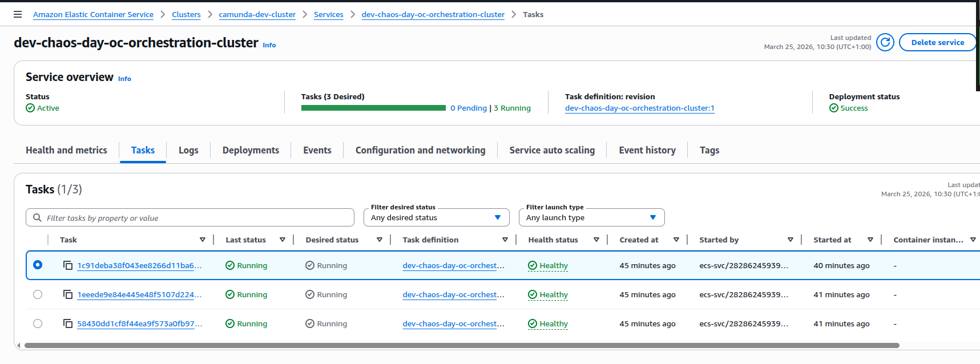Viewport: 980px width, 364px height.
Task: Open the Filter launch type dropdown
Action: coord(591,217)
